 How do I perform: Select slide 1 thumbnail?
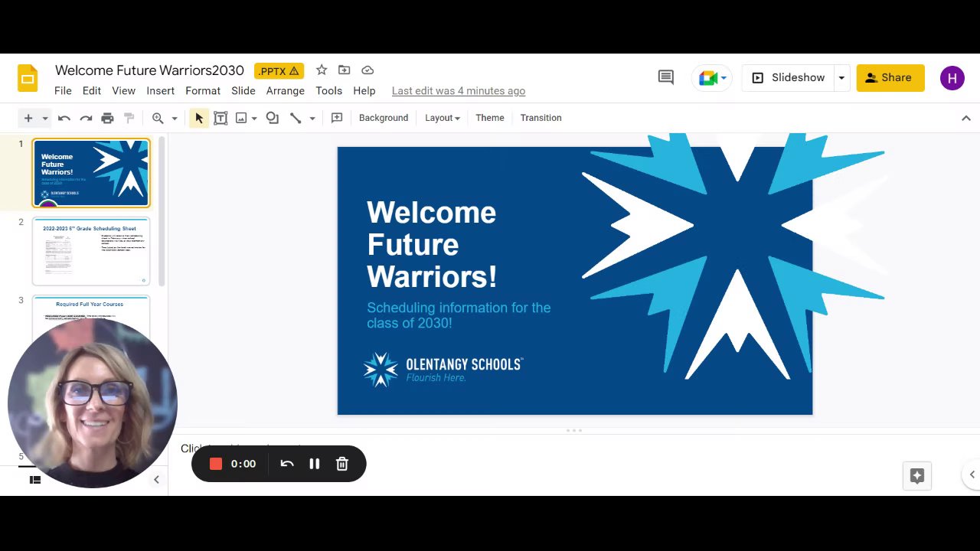pyautogui.click(x=91, y=173)
